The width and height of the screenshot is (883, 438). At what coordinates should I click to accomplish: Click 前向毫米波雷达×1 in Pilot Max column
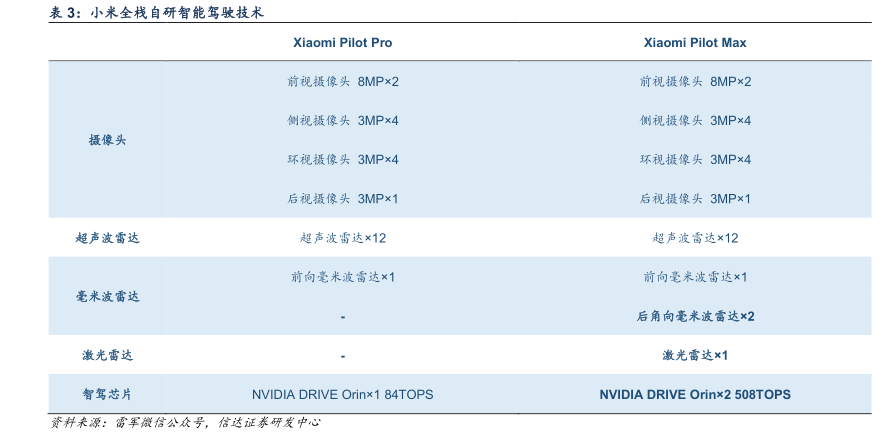pyautogui.click(x=695, y=277)
